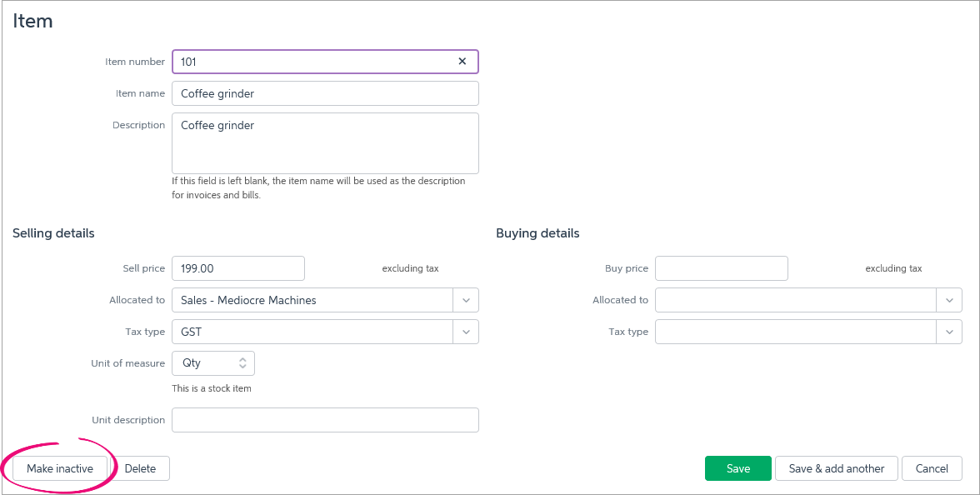
Task: Open the selling Allocated to dropdown arrow
Action: [x=466, y=300]
